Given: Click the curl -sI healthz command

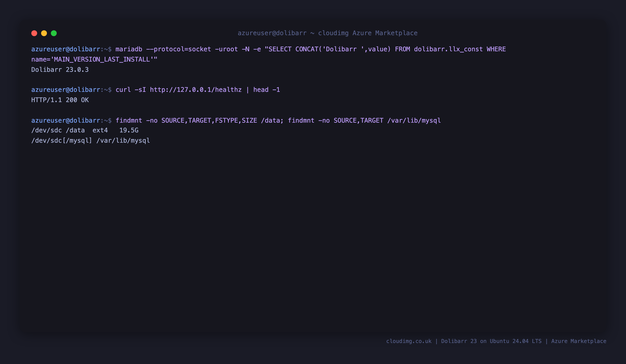Looking at the screenshot, I should [198, 90].
